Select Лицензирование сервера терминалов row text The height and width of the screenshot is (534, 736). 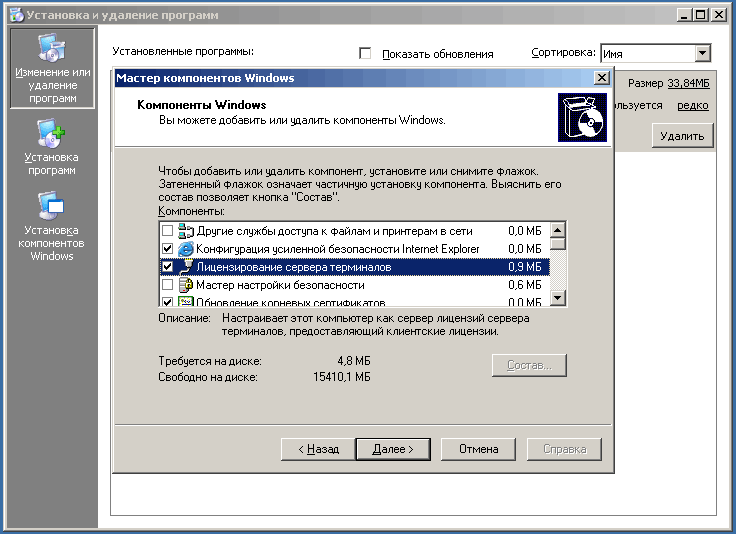coord(294,267)
